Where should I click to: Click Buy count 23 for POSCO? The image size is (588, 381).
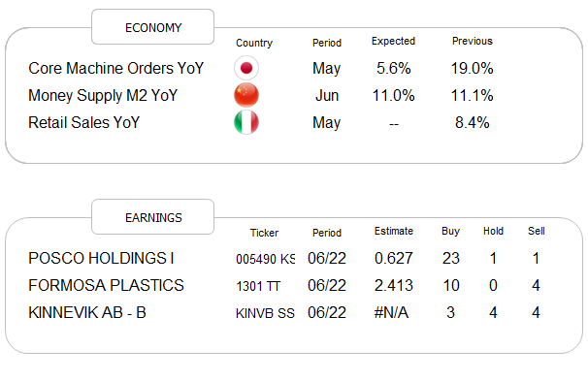[451, 258]
